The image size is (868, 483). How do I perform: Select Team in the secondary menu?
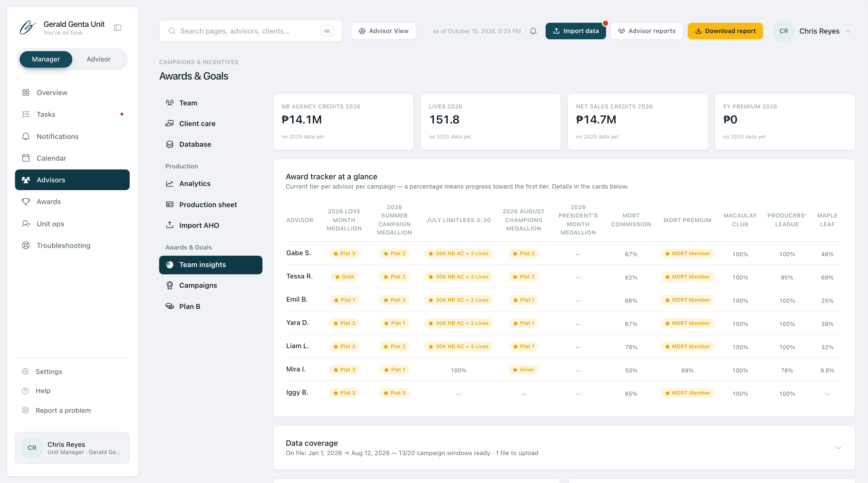211,103
